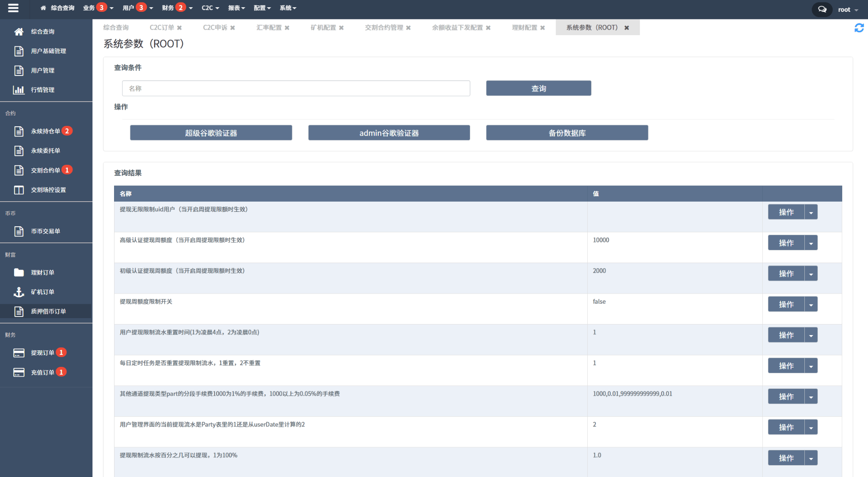868x477 pixels.
Task: Click document icon for 质押借币订单
Action: 19,311
